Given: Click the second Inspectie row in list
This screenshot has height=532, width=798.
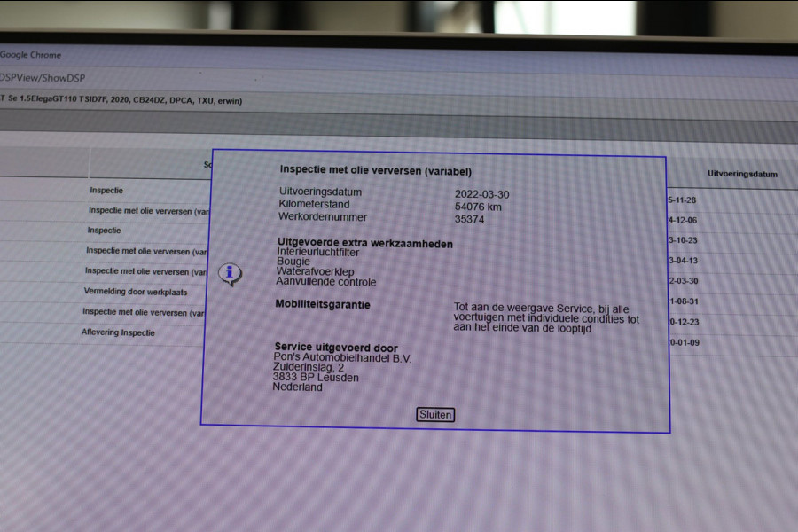Looking at the screenshot, I should point(104,231).
